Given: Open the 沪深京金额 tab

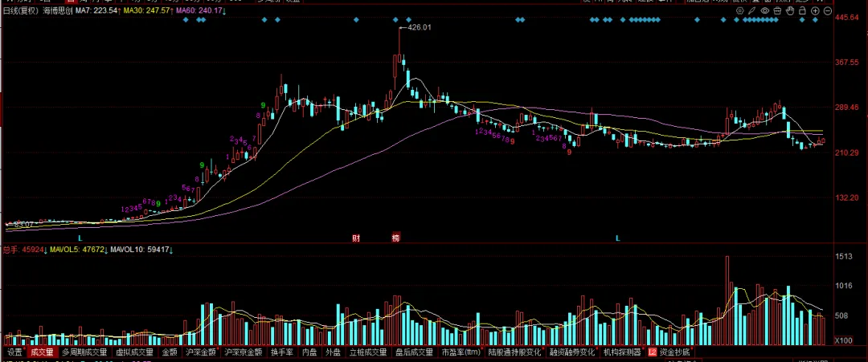Looking at the screenshot, I should [x=243, y=352].
